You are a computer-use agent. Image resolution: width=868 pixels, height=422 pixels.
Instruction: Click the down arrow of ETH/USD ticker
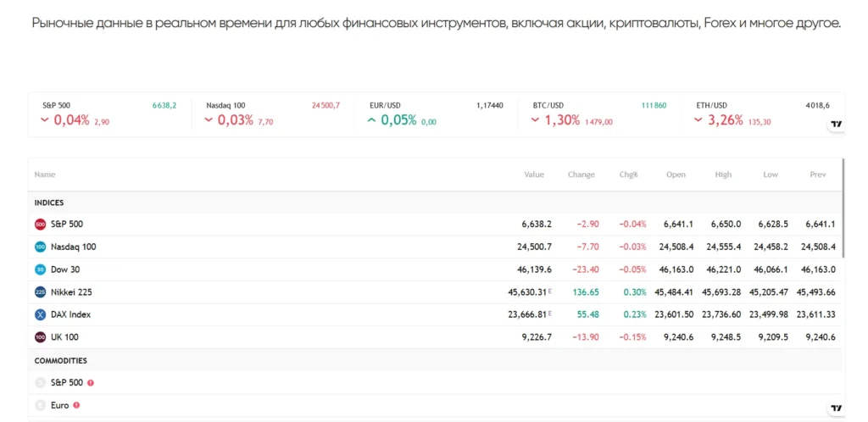[698, 120]
